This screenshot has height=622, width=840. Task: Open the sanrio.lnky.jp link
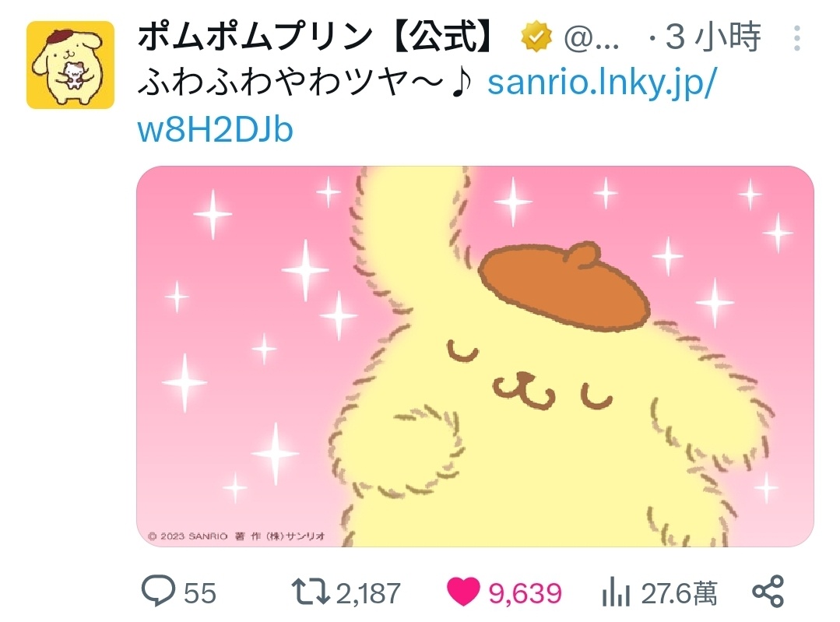(x=602, y=83)
